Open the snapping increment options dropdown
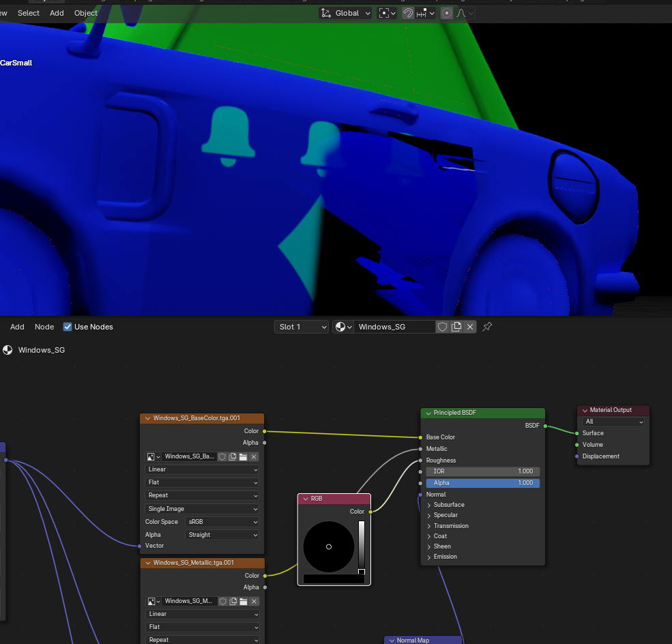 (426, 13)
